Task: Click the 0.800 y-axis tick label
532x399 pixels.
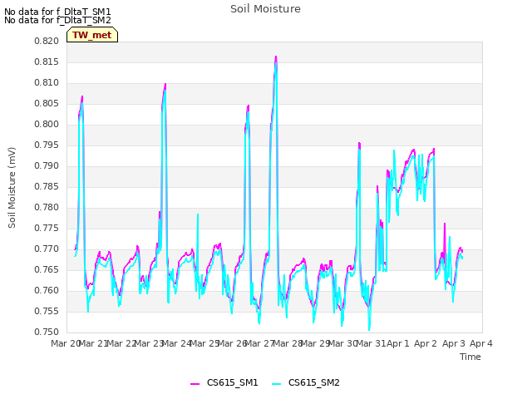Action: tap(47, 124)
